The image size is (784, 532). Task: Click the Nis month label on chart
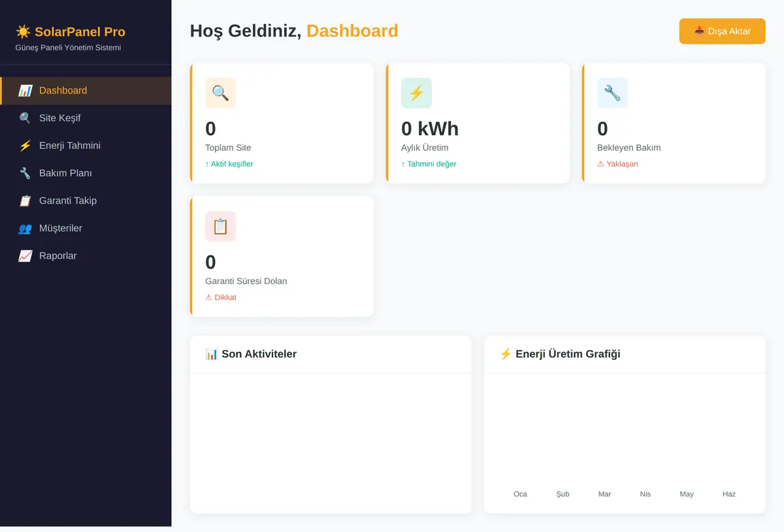[x=645, y=494]
